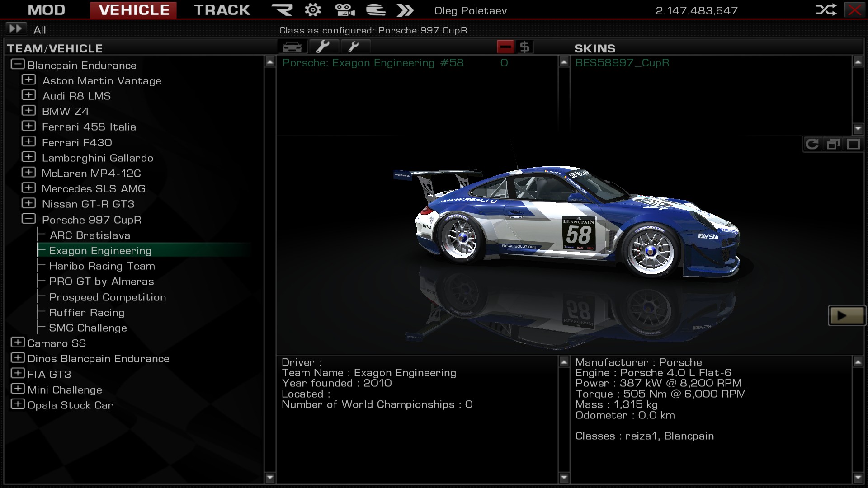Screen dimensions: 868x488
Task: Click specs panel scroll down arrow
Action: (858, 477)
